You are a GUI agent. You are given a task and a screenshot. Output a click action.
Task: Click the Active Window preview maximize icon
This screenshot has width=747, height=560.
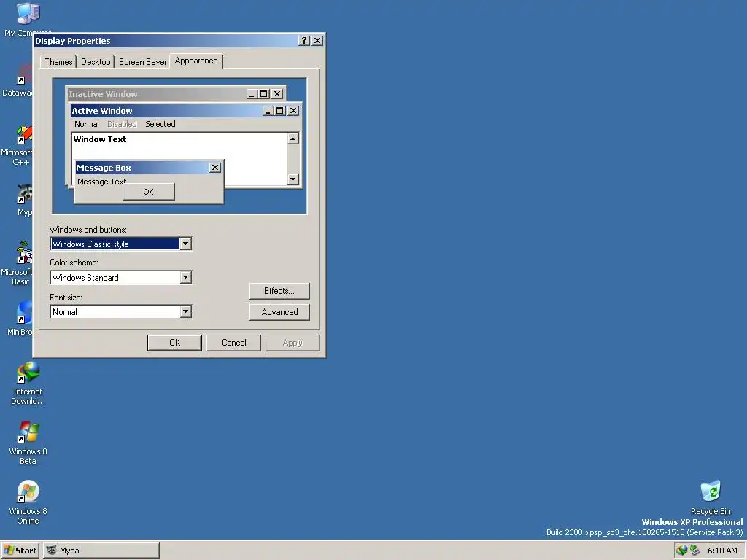coord(280,111)
